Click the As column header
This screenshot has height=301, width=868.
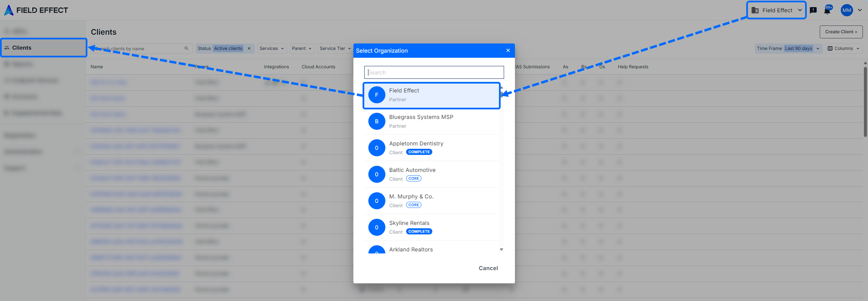(565, 67)
